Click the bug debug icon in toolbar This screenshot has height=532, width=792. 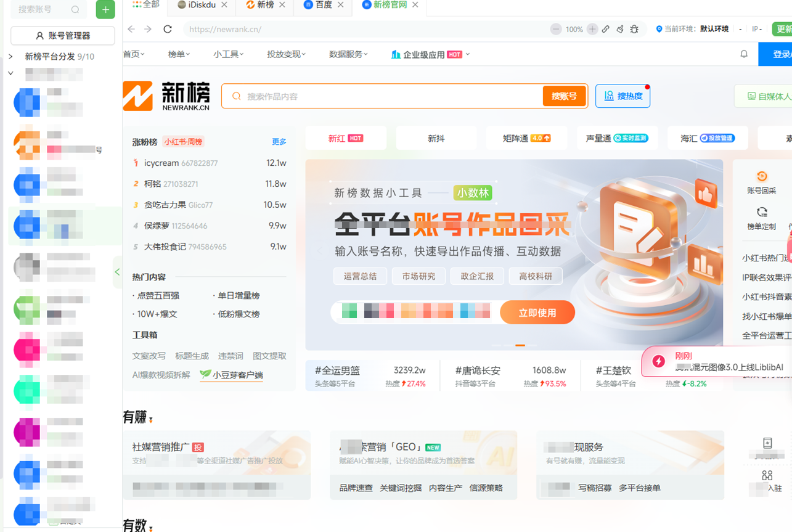tap(634, 29)
